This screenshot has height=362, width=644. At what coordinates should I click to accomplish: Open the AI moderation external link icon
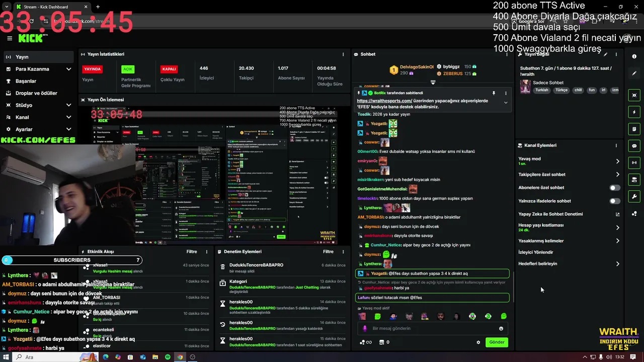tap(618, 214)
